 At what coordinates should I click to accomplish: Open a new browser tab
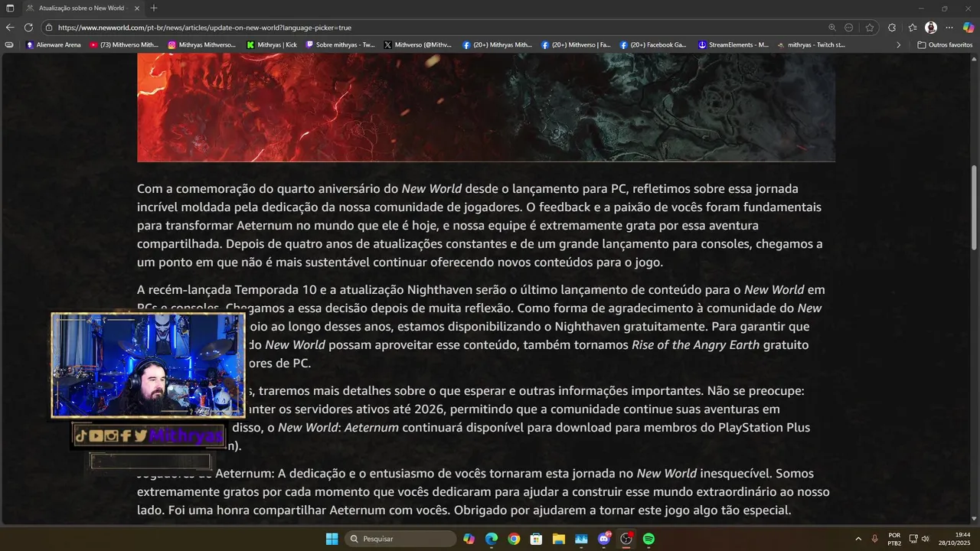(154, 8)
